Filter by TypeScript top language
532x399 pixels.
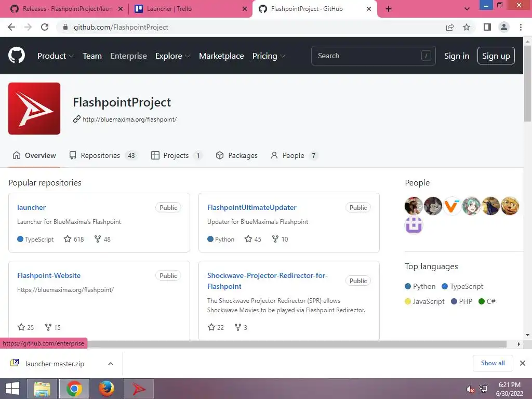[x=462, y=286]
